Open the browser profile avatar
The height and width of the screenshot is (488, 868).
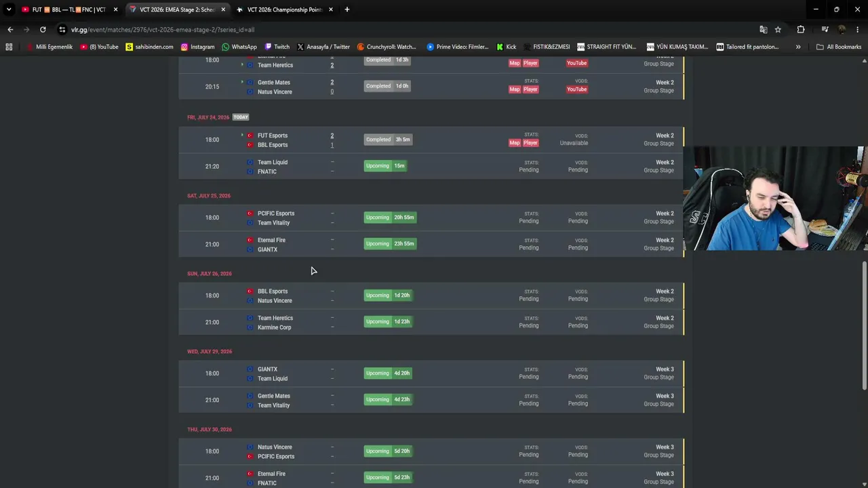(842, 30)
